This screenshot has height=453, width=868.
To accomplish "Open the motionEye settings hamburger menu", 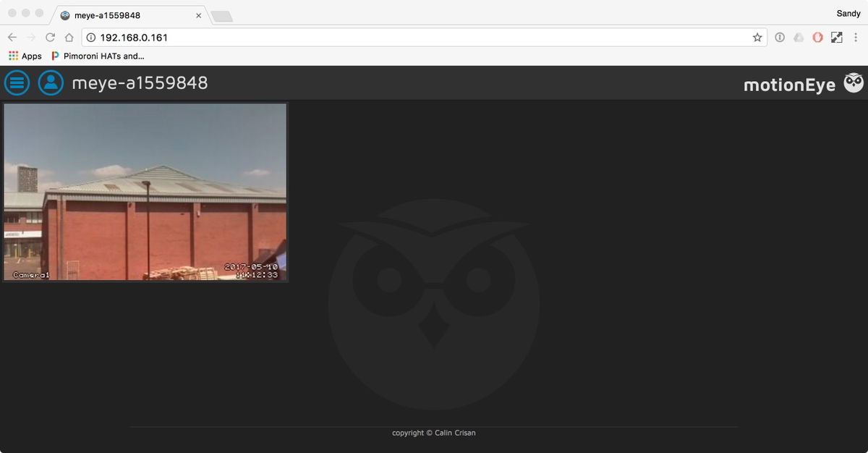I will point(17,82).
